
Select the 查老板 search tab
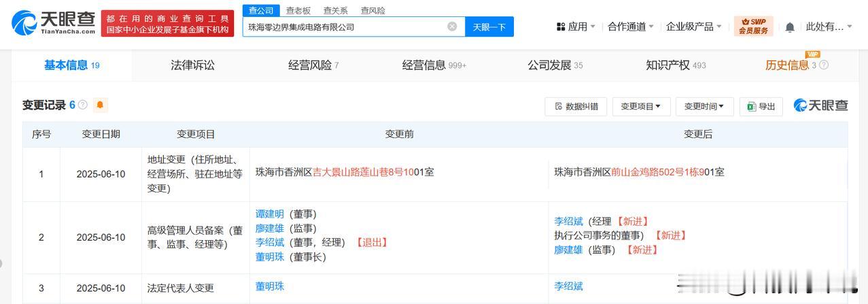pos(298,10)
